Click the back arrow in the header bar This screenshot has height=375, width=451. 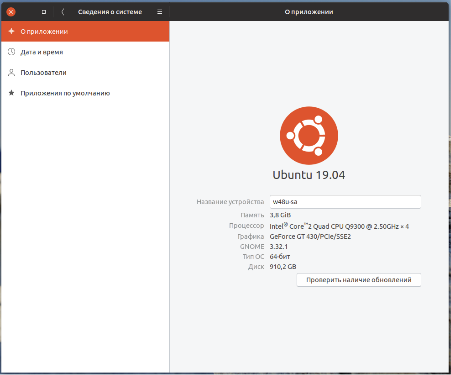click(x=62, y=12)
